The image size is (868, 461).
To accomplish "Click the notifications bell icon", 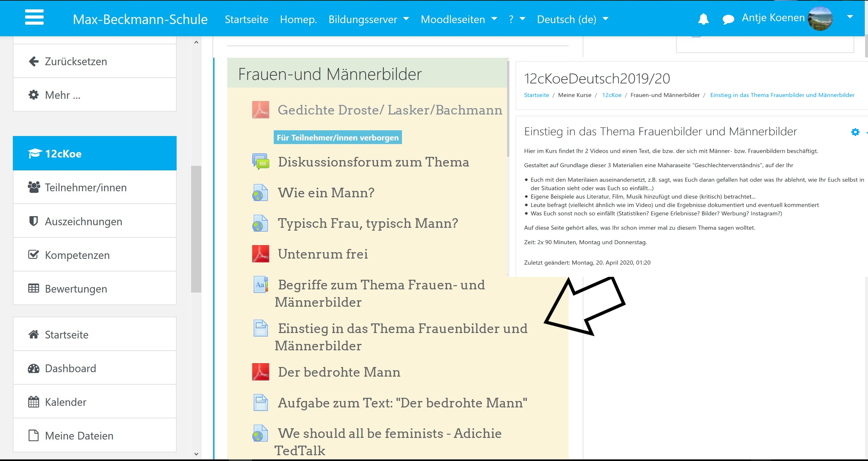I will pos(703,19).
